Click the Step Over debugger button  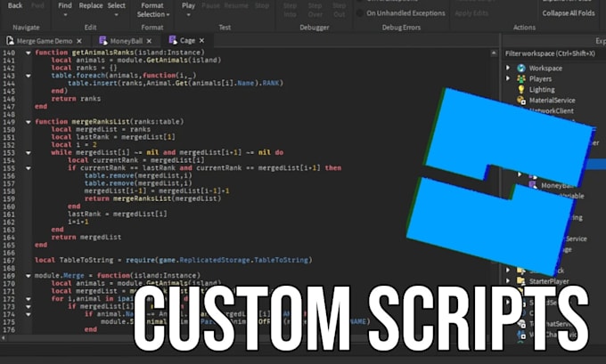point(315,10)
